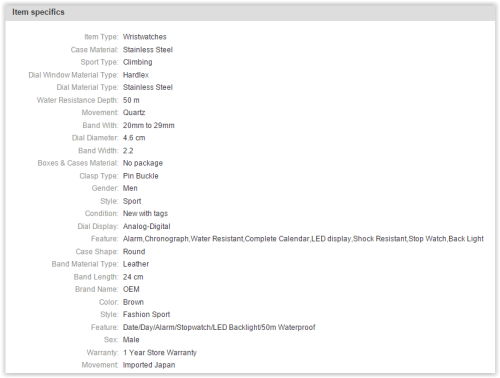
Task: Click the '50 m' water resistance value
Action: [x=131, y=100]
